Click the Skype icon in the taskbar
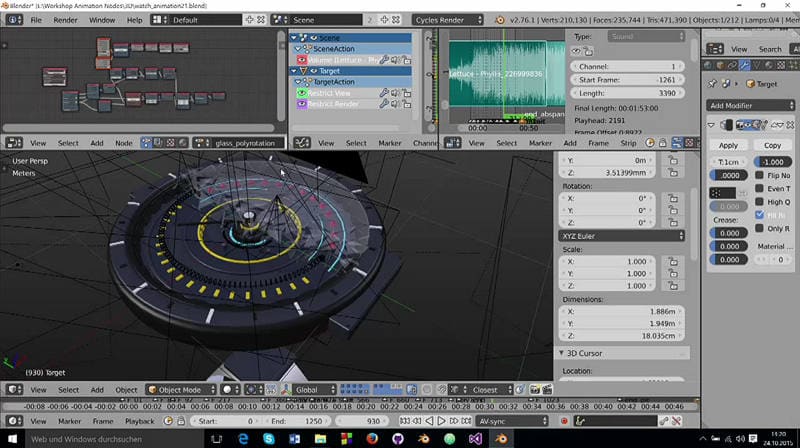Screen dimensions: 800x448 (270, 438)
